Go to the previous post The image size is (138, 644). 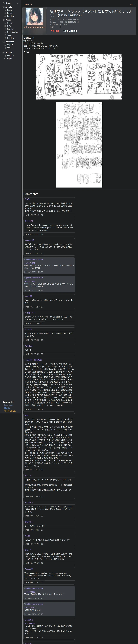28,4
